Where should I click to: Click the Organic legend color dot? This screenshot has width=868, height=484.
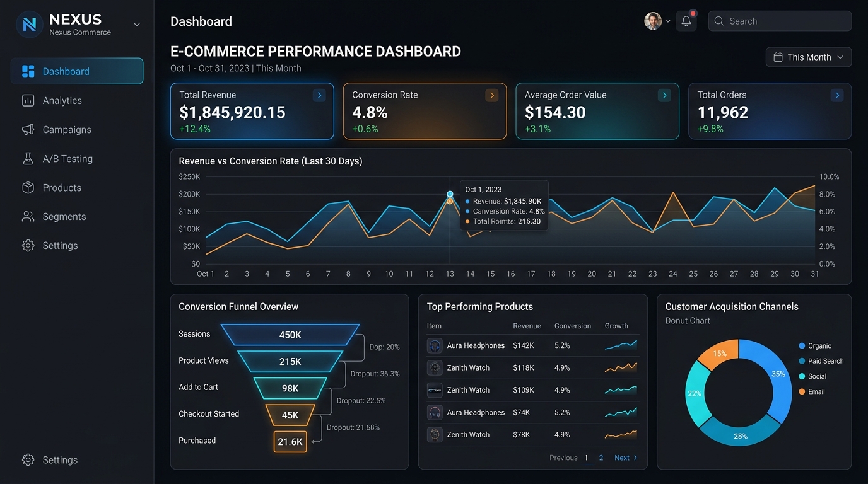click(x=802, y=346)
